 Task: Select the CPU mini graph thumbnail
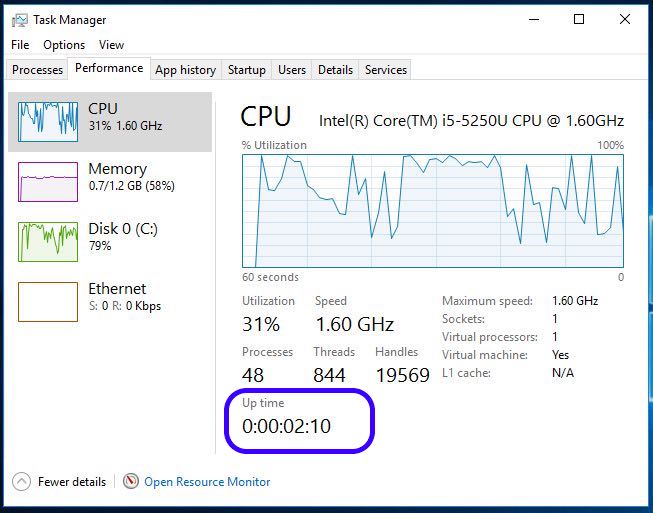point(48,122)
